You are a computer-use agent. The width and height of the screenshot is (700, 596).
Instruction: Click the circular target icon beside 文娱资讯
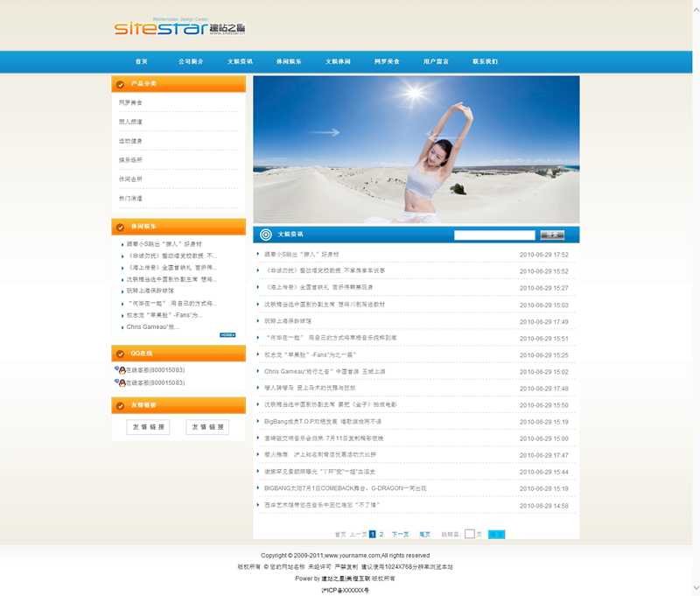coord(266,235)
